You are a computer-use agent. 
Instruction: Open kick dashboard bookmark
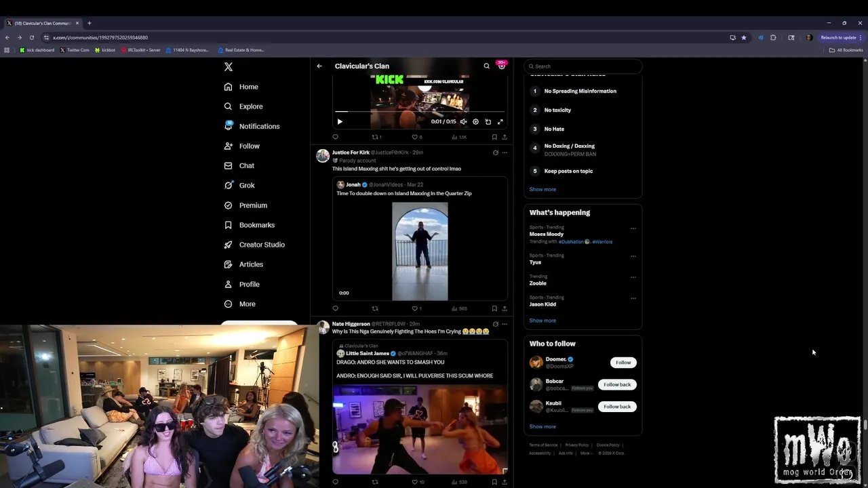point(37,50)
